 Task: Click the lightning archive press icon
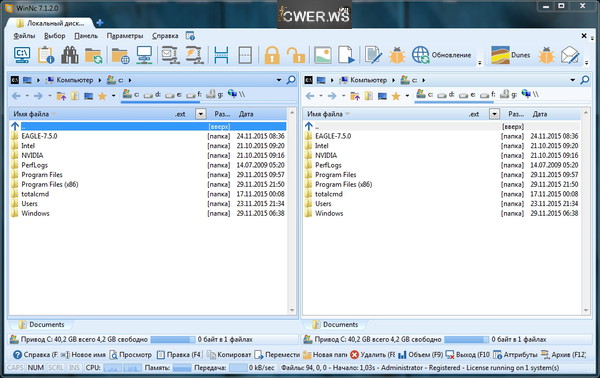coord(194,55)
